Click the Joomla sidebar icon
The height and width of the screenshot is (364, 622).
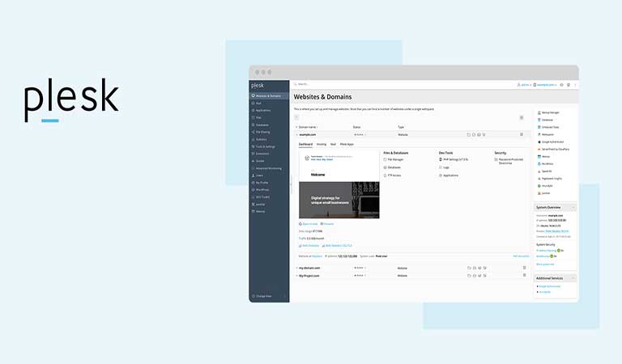pyautogui.click(x=253, y=205)
